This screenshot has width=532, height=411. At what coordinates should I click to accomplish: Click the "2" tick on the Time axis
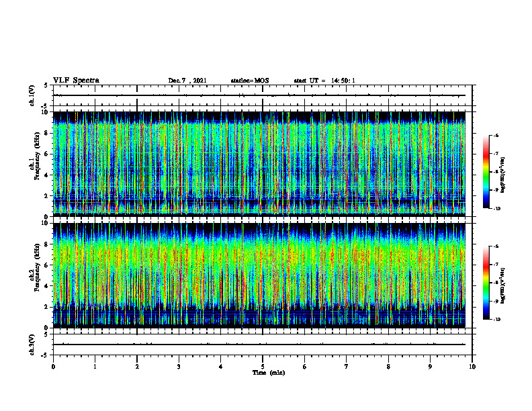tap(137, 367)
